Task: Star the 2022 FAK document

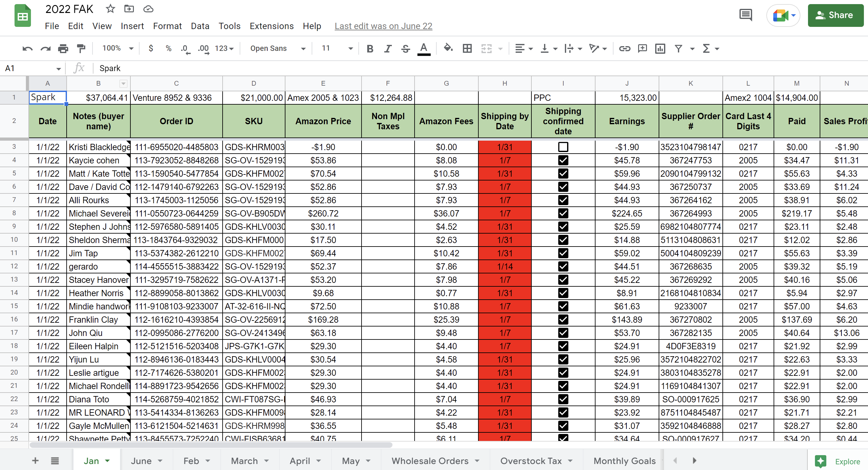Action: [x=110, y=9]
